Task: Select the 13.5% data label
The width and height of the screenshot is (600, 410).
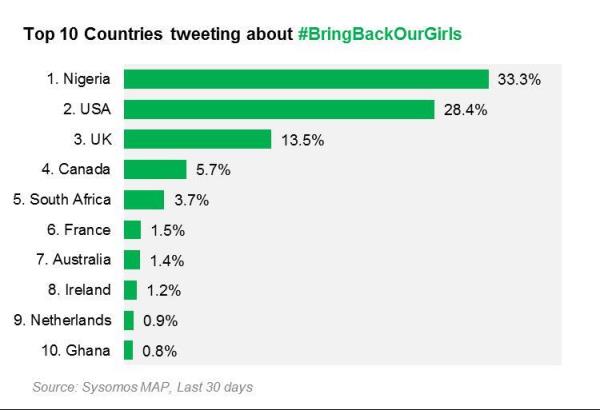Action: [301, 140]
